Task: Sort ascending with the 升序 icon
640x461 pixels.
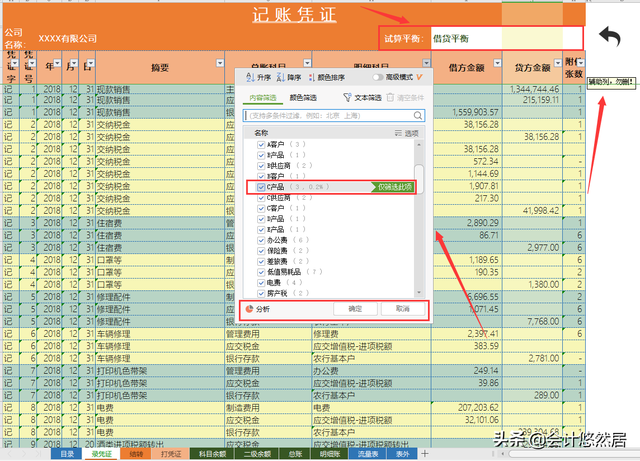Action: [x=258, y=77]
